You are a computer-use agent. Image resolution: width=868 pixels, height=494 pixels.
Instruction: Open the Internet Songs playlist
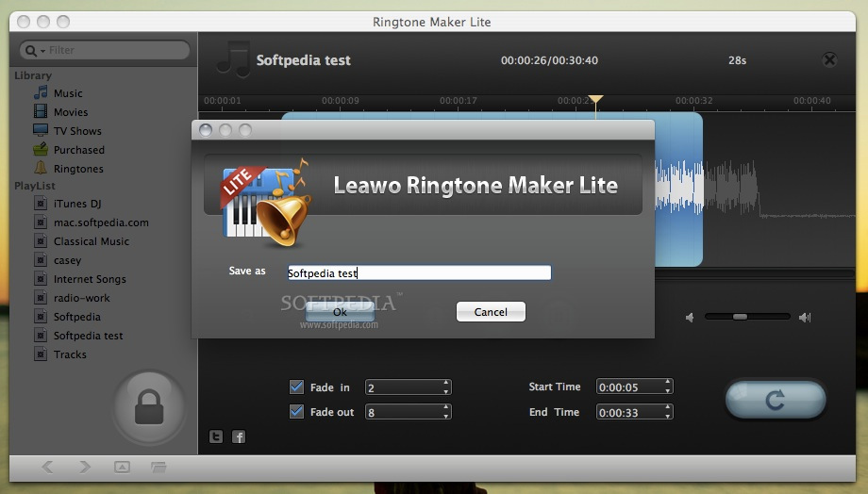pos(90,279)
